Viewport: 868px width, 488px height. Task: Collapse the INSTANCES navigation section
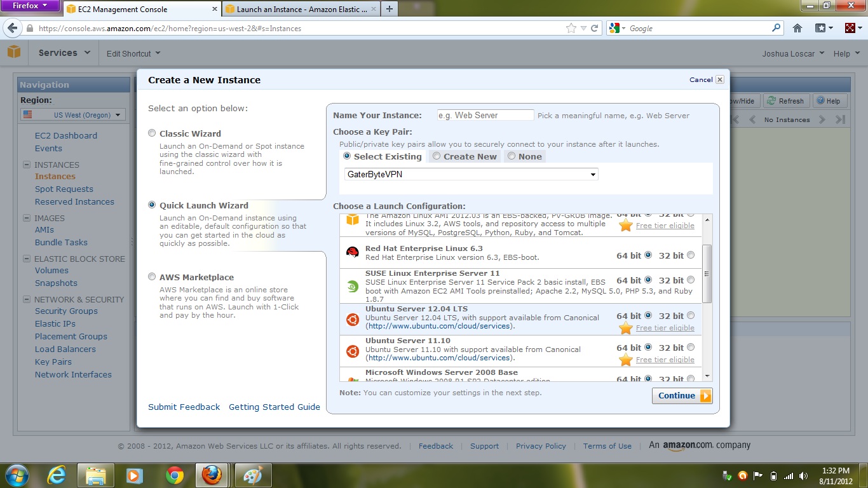(x=27, y=165)
